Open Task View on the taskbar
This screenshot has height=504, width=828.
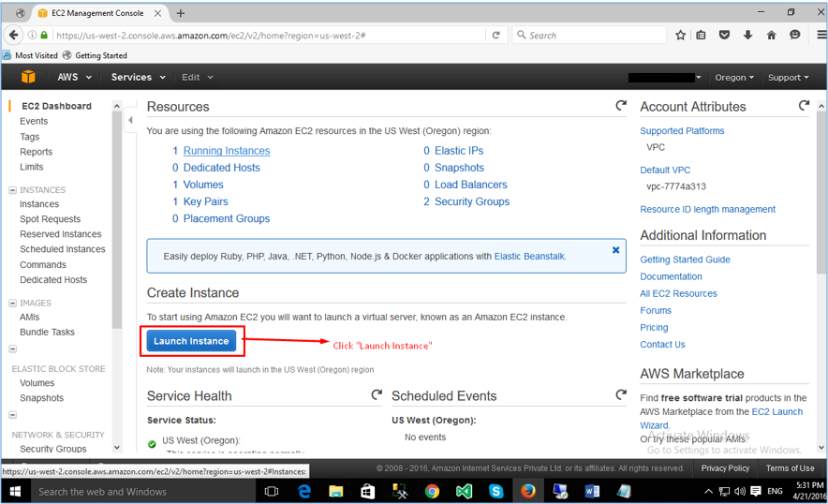click(x=272, y=492)
